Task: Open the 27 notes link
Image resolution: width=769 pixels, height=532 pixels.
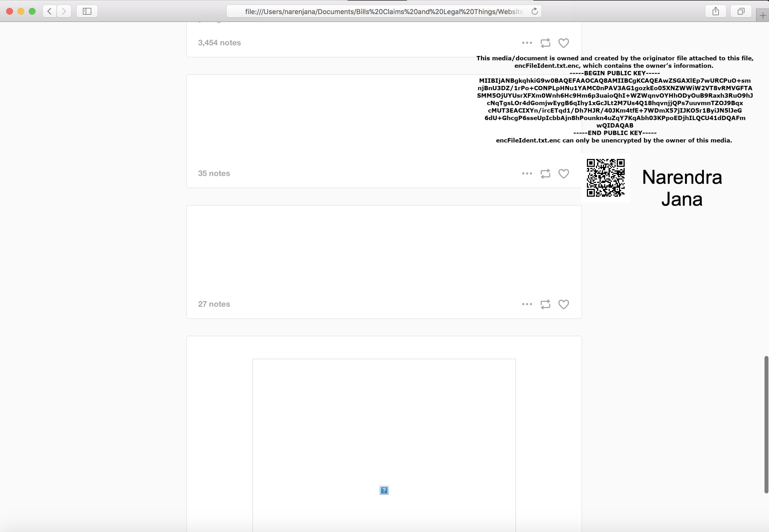Action: 214,304
